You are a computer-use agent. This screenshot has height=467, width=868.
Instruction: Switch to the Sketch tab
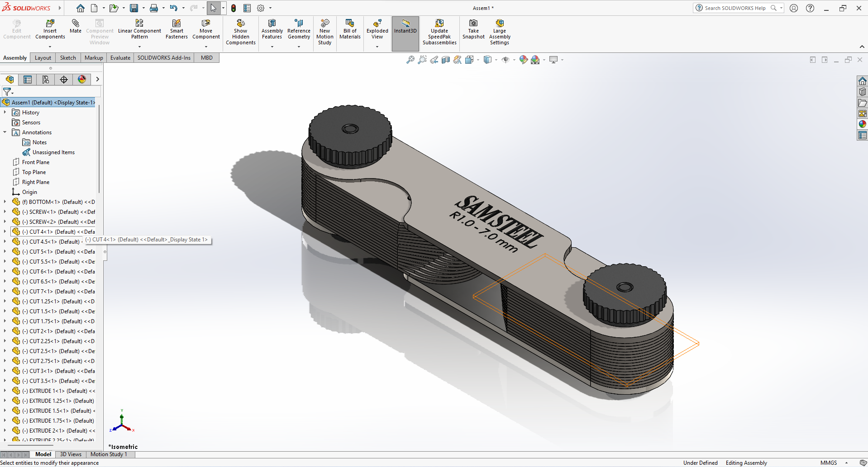point(68,58)
